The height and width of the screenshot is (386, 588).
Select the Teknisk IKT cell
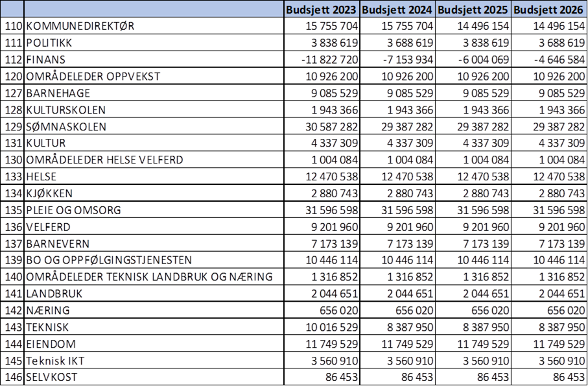click(154, 361)
